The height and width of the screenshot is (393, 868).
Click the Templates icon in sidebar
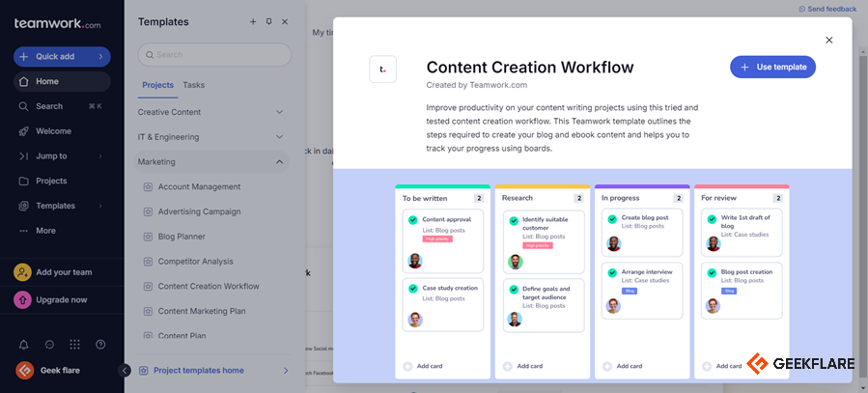(x=23, y=206)
